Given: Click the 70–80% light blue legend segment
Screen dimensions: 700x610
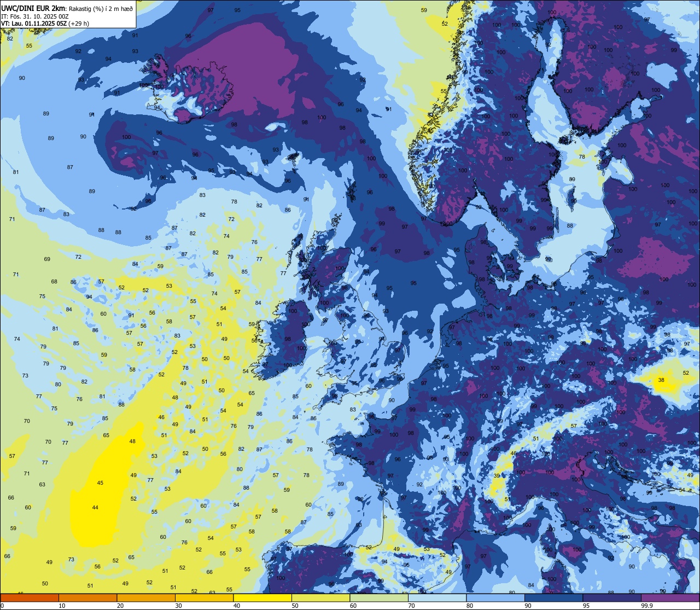Looking at the screenshot, I should click(x=437, y=597).
